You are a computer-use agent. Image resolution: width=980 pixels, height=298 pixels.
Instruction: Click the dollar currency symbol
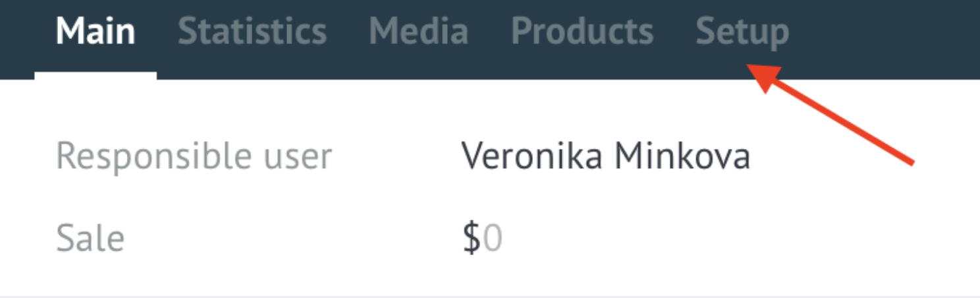(x=472, y=239)
